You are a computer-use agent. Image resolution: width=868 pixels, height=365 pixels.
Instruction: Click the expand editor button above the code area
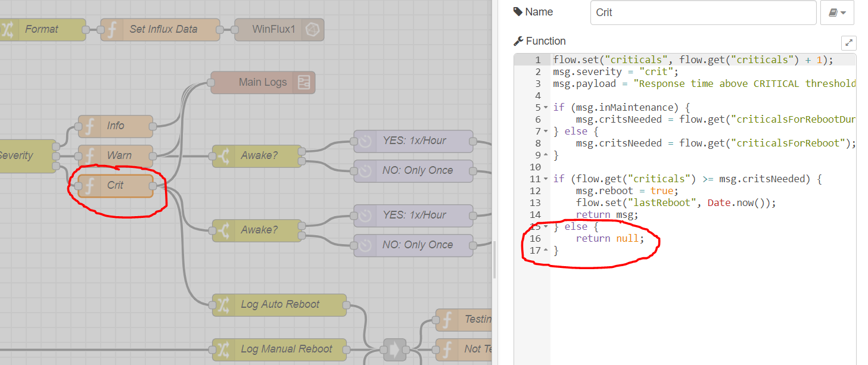click(x=848, y=42)
